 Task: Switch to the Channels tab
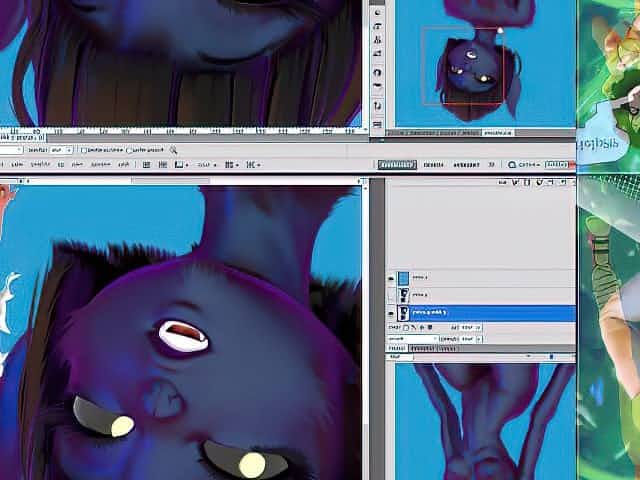click(x=421, y=349)
